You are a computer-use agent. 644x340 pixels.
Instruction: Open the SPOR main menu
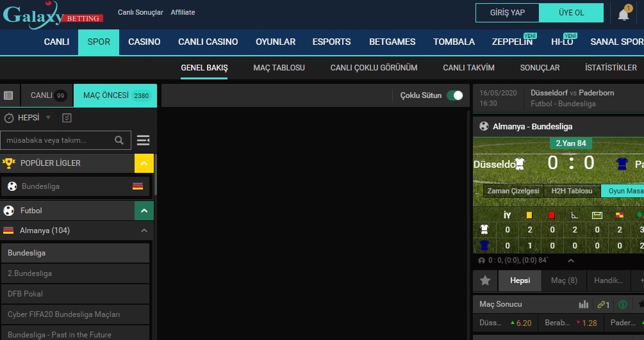(99, 42)
